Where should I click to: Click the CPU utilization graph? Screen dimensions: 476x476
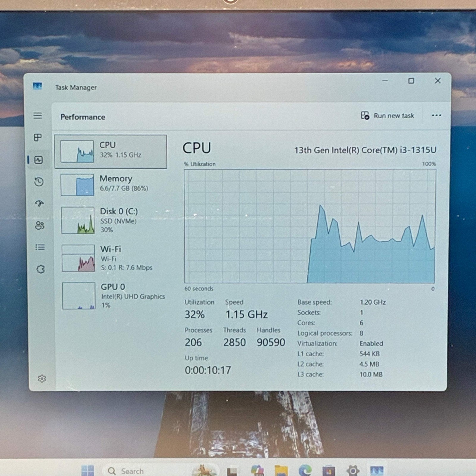pos(310,226)
